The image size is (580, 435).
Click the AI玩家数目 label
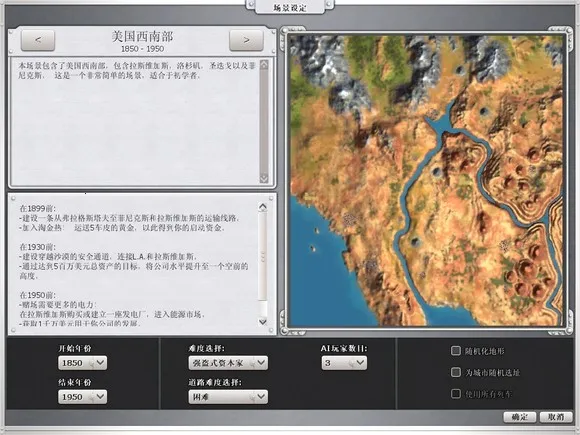(x=344, y=348)
